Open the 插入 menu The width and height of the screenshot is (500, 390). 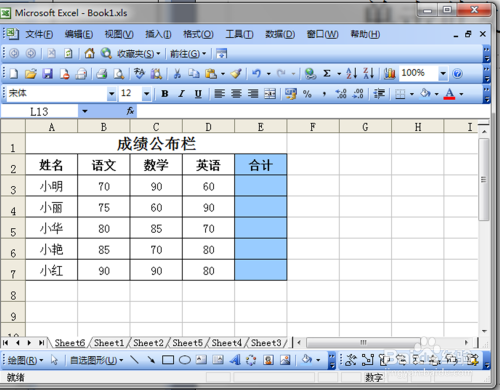pyautogui.click(x=158, y=34)
